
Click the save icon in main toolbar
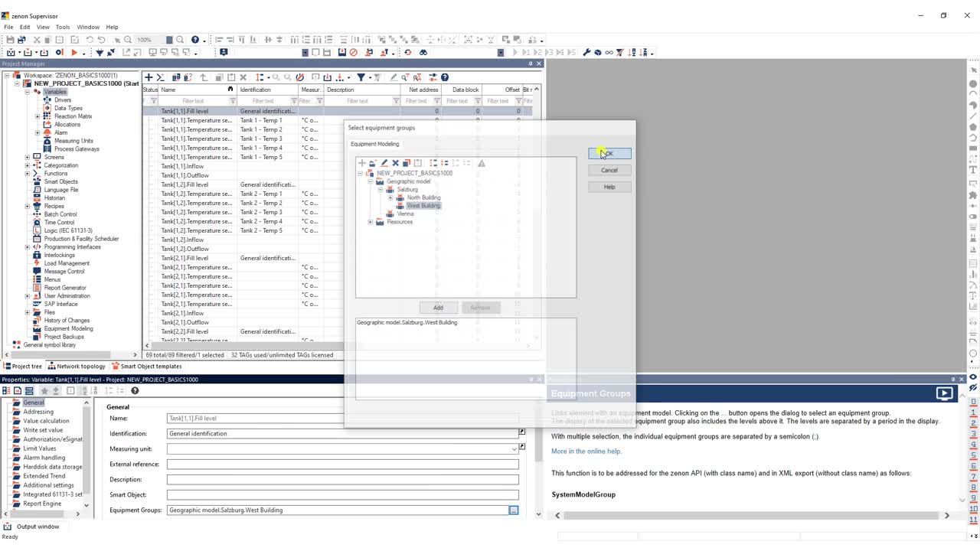pyautogui.click(x=10, y=40)
